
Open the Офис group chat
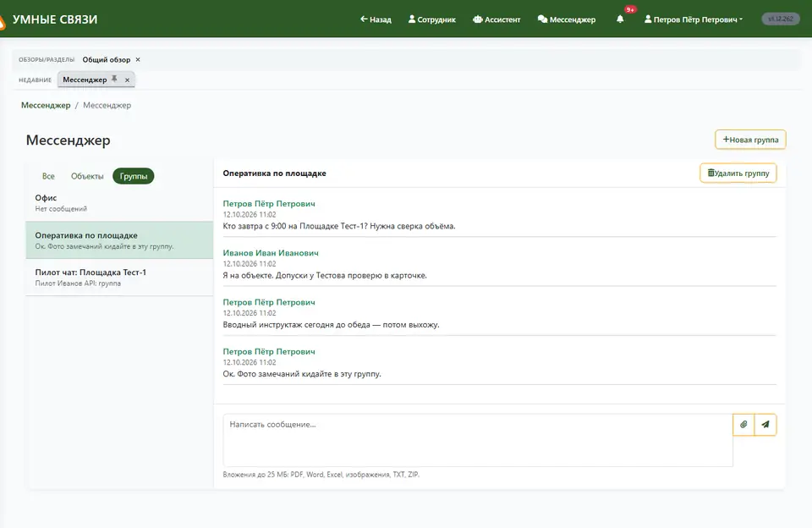(119, 202)
